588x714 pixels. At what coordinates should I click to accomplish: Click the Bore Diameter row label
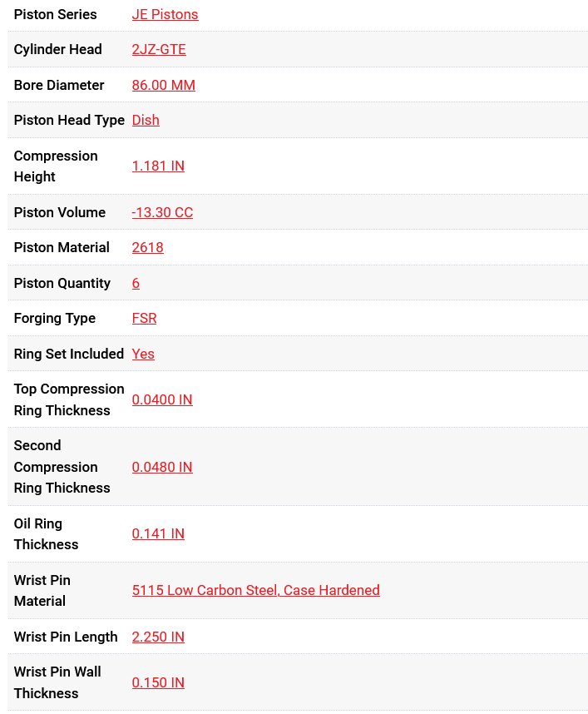coord(59,85)
